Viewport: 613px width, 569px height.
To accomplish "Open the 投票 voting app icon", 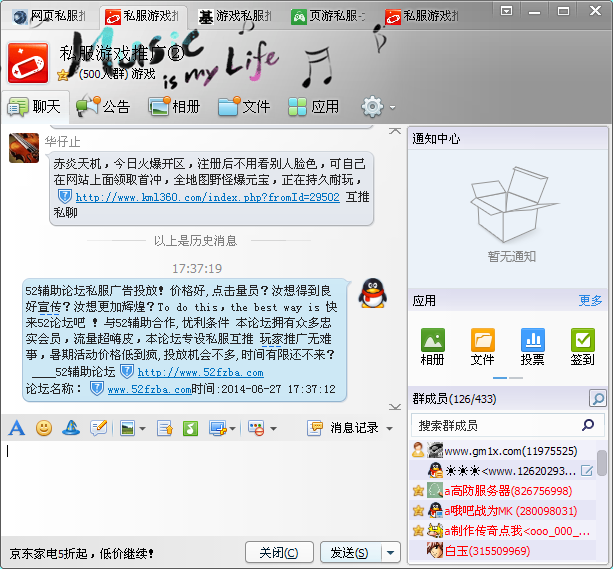I will pos(532,346).
